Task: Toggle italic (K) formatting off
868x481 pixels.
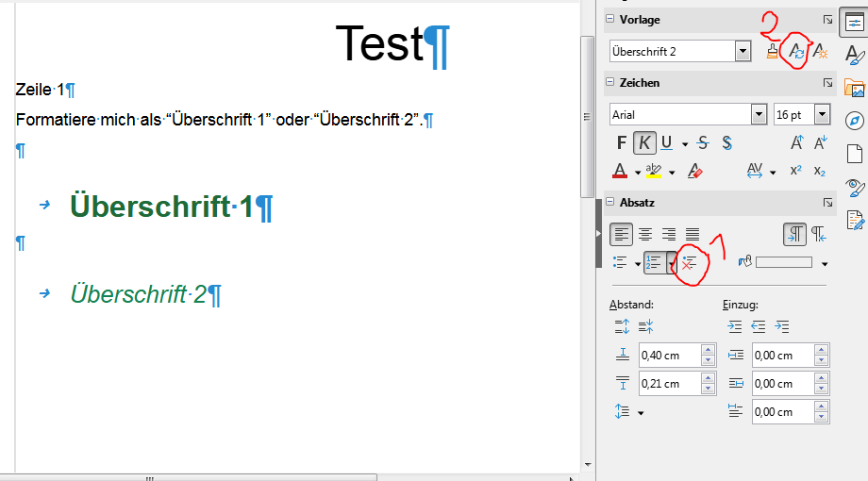Action: pyautogui.click(x=644, y=143)
